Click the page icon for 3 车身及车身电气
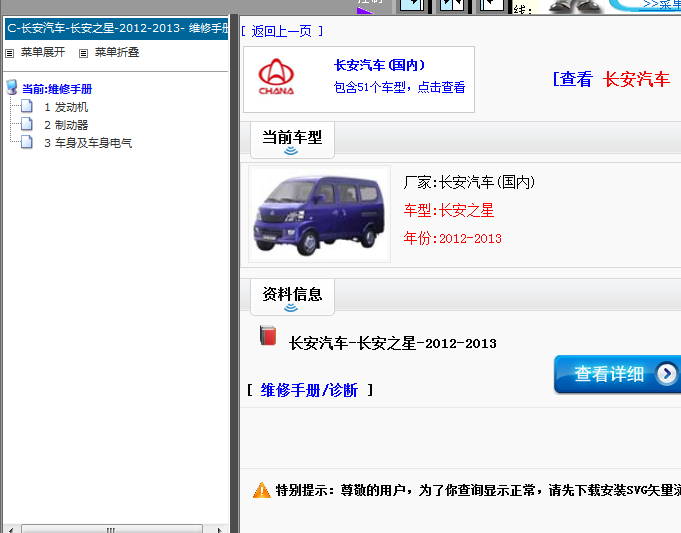The width and height of the screenshot is (681, 533). (26, 142)
